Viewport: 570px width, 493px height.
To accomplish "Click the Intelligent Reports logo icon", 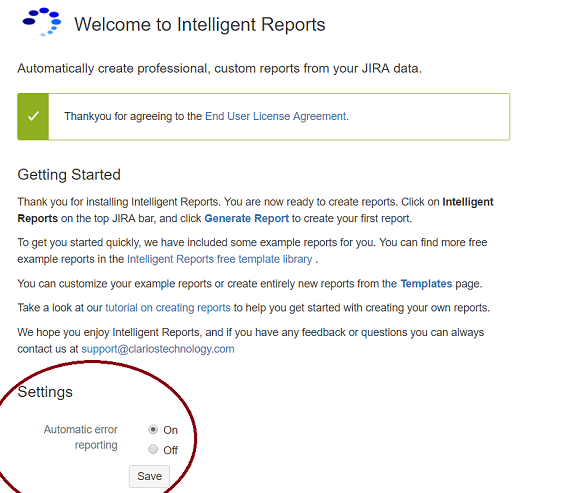I will pos(42,22).
